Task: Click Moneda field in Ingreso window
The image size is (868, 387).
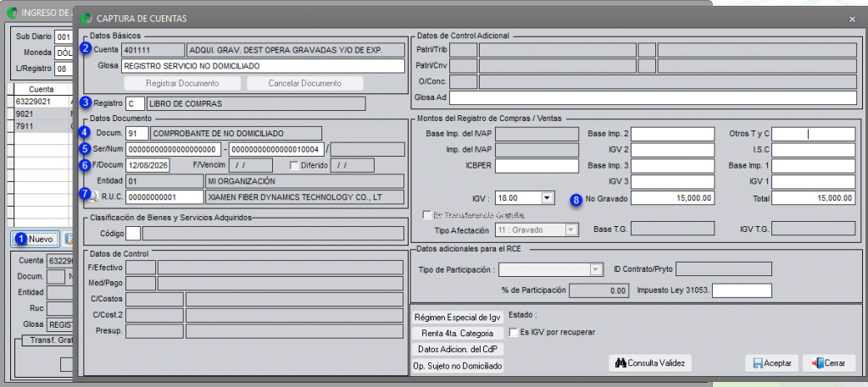Action: click(64, 53)
